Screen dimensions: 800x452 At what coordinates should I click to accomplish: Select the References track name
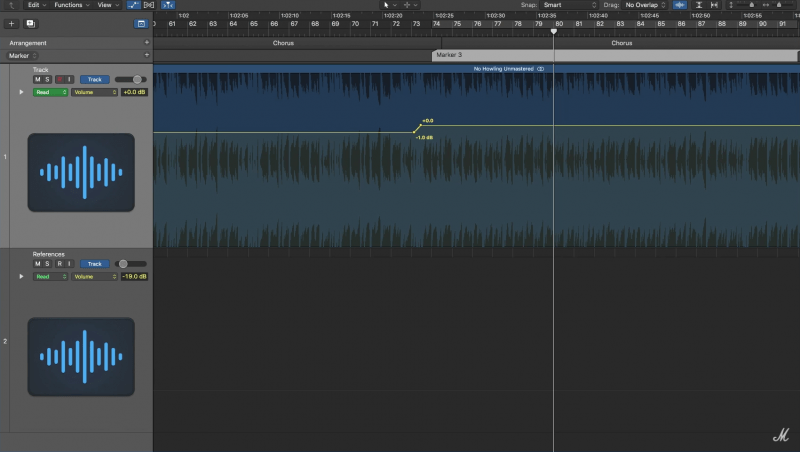point(48,254)
